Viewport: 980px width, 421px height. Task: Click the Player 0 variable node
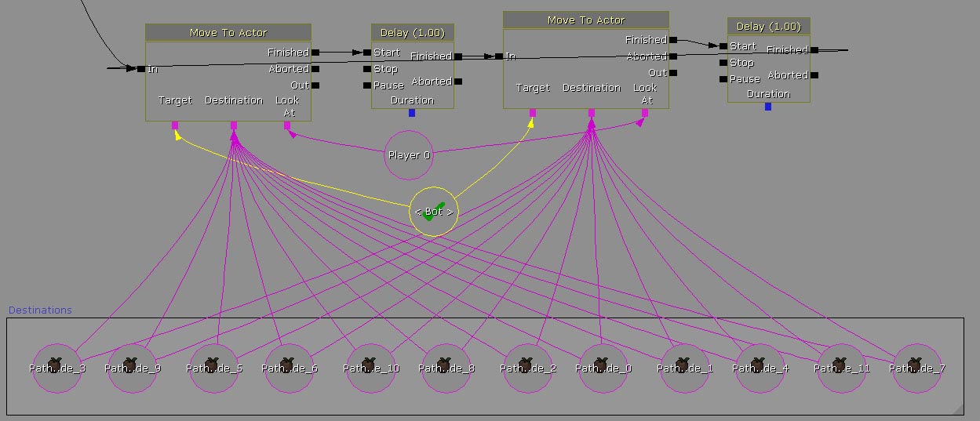click(409, 155)
